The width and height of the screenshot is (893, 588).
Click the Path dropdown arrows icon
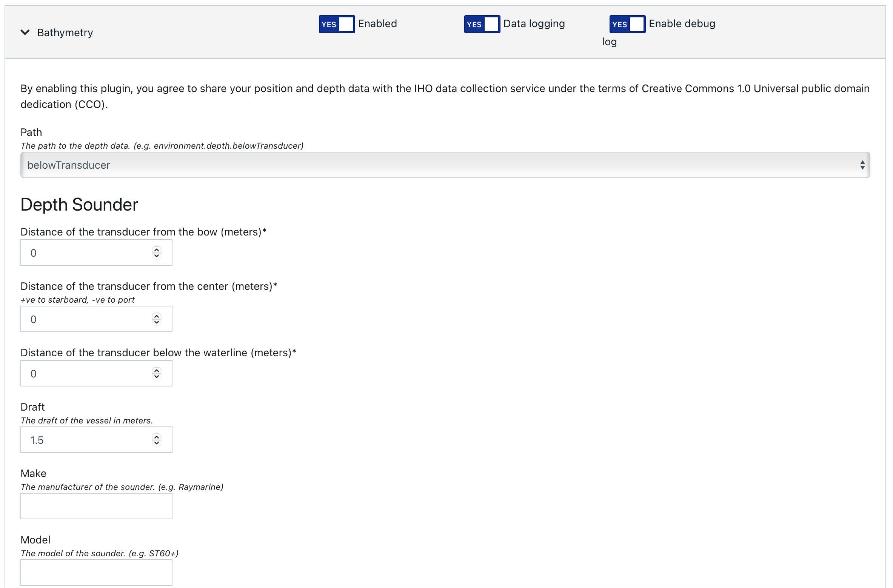(862, 165)
